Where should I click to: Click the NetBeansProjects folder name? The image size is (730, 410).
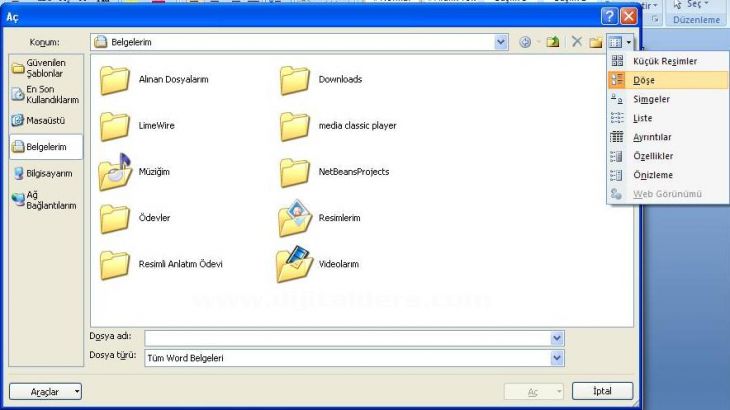click(x=354, y=172)
